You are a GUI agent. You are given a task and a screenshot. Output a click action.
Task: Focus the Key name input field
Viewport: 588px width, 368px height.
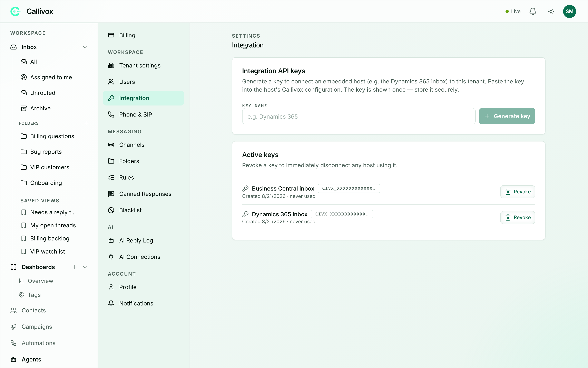click(359, 116)
